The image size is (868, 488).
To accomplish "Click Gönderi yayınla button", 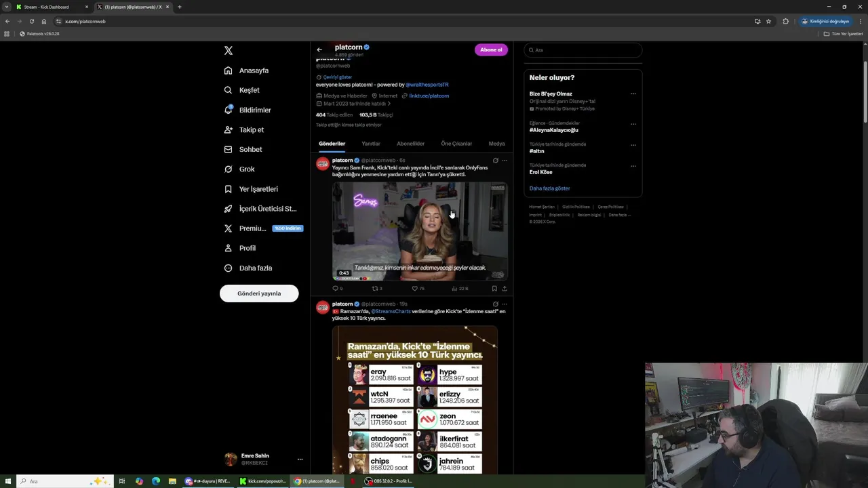I will [x=259, y=293].
